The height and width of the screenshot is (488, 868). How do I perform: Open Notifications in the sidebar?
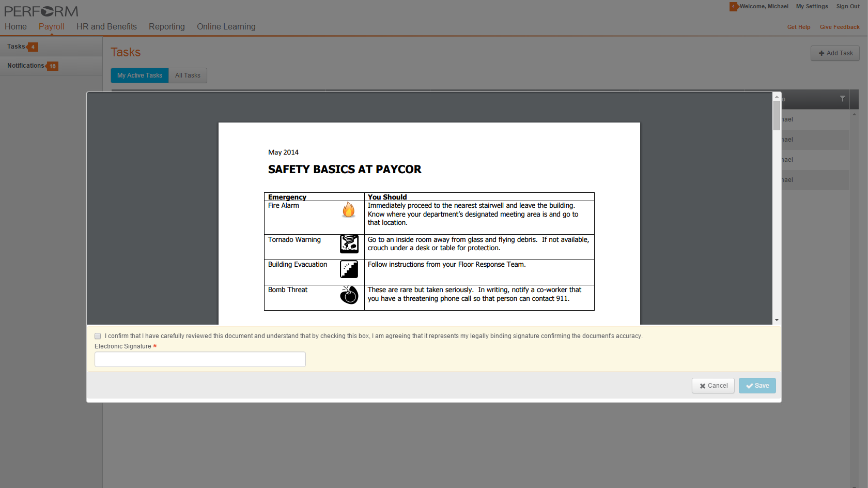51,66
